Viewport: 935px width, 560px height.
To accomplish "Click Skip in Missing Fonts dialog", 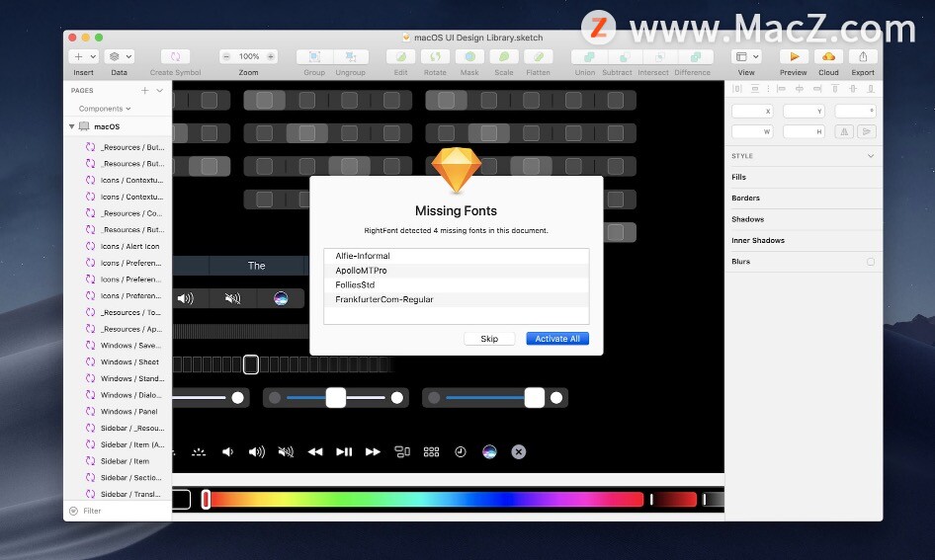I will 489,339.
